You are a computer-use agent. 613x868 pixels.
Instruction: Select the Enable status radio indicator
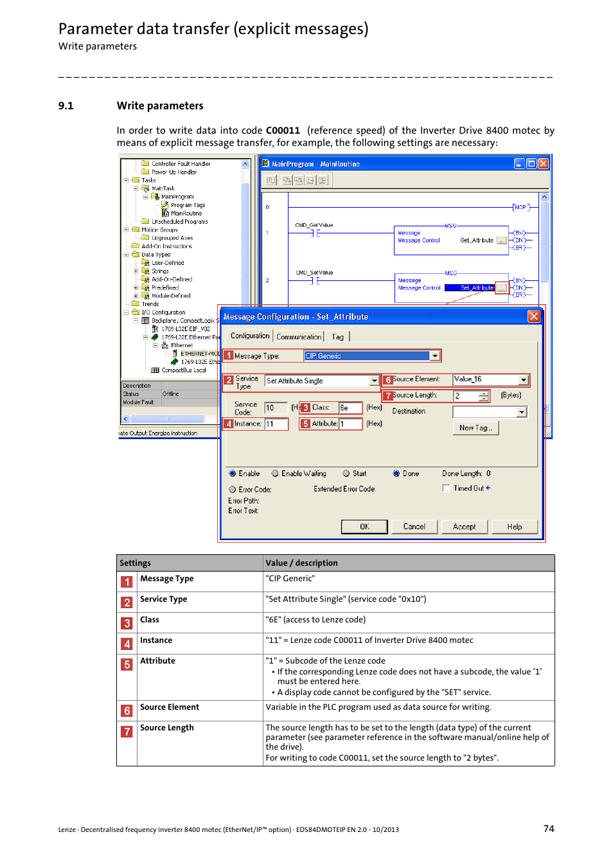(233, 474)
